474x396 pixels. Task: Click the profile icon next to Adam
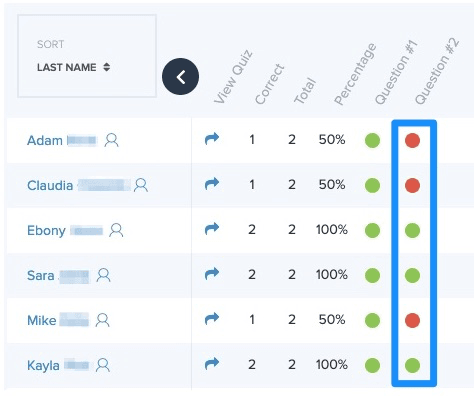coord(111,140)
